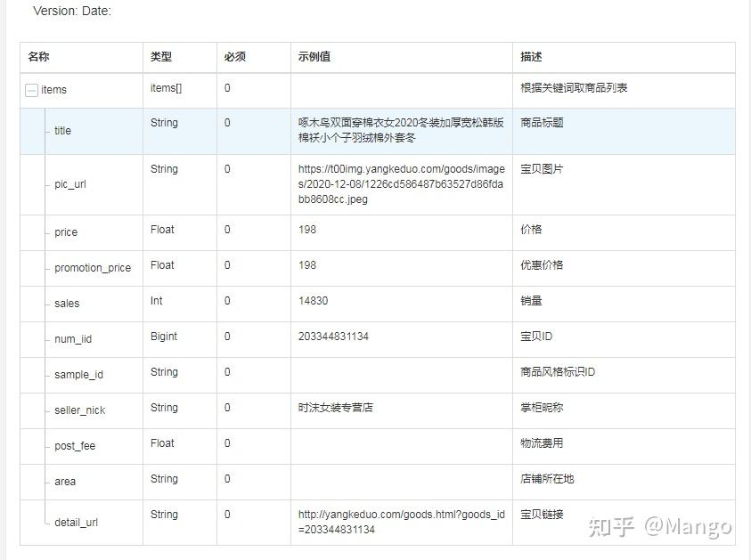Select the sales example value 14830
The width and height of the screenshot is (751, 560).
314,301
